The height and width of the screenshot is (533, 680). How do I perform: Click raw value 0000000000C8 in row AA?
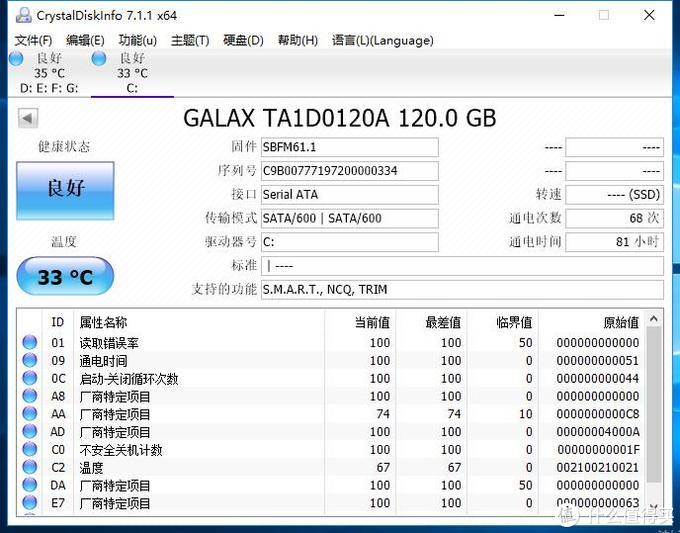pyautogui.click(x=598, y=414)
